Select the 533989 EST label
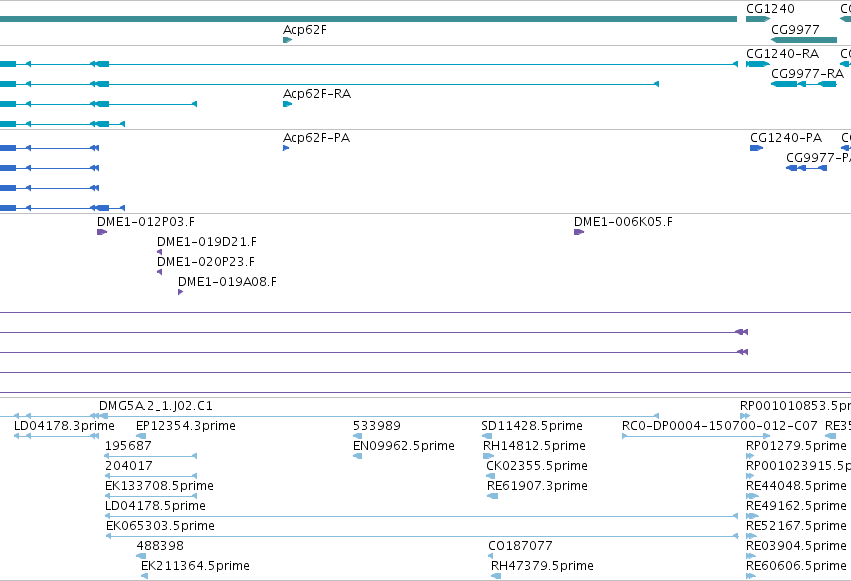 (x=377, y=426)
